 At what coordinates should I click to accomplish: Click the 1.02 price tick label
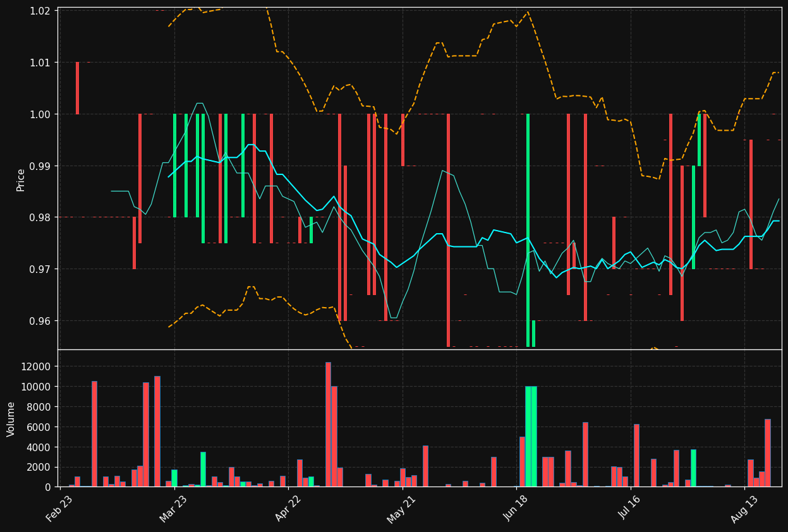pyautogui.click(x=41, y=11)
